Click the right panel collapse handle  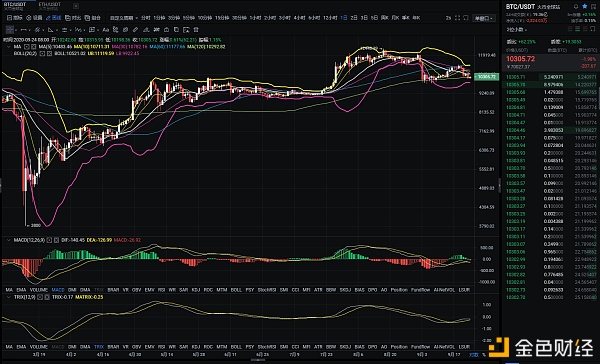(x=499, y=185)
